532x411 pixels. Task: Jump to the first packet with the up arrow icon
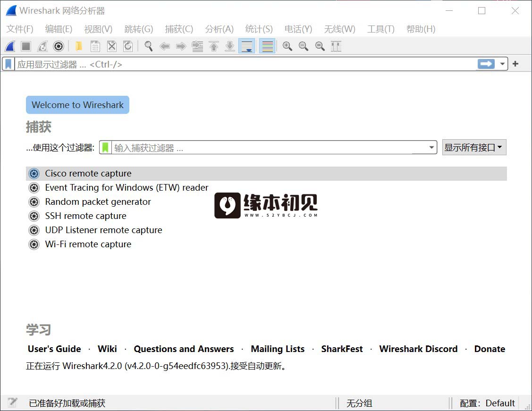pos(214,46)
